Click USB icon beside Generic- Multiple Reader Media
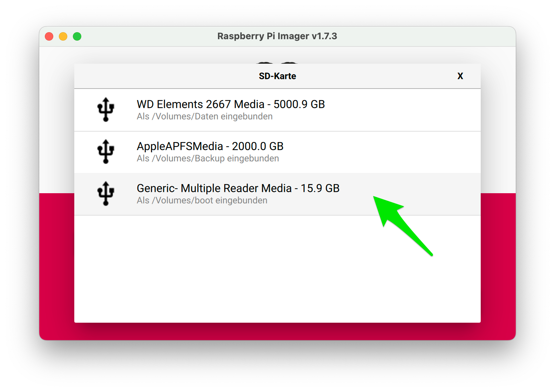Viewport: 555px width, 392px height. click(106, 194)
